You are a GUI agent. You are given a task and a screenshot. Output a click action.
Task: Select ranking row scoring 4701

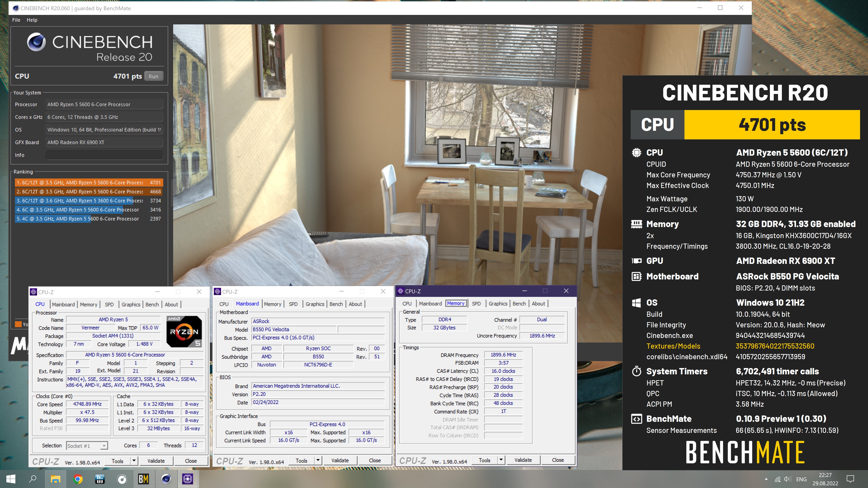tap(89, 183)
